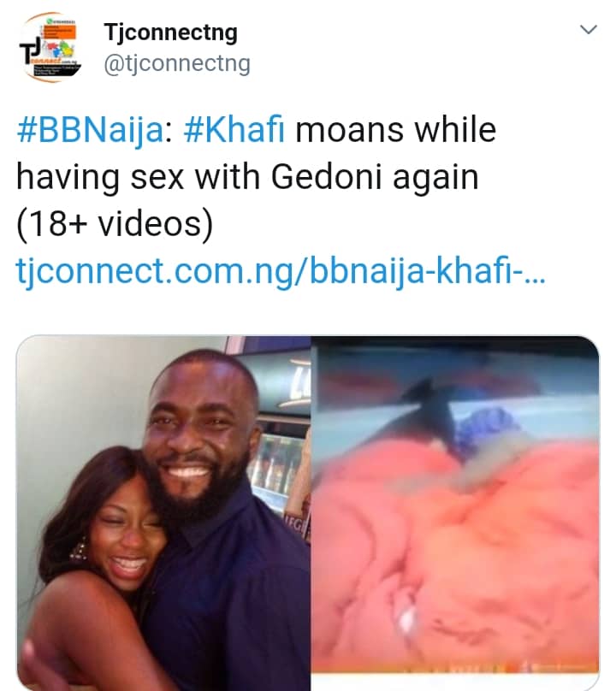
Task: View the left photo of smiling couple
Action: pyautogui.click(x=163, y=511)
